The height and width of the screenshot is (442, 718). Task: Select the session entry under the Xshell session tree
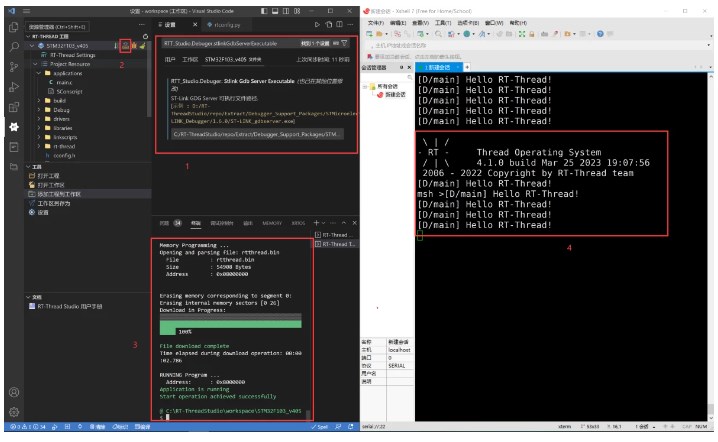coord(392,95)
